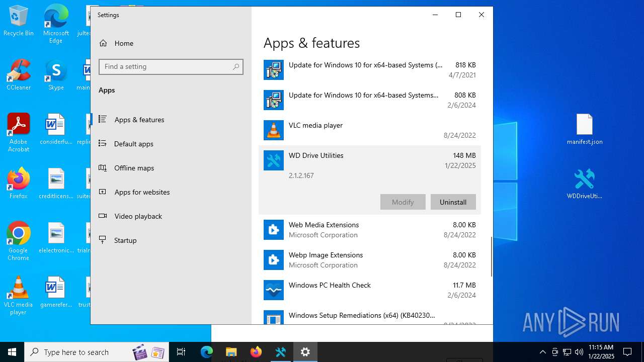
Task: Open Apps & features settings page
Action: tap(171, 120)
